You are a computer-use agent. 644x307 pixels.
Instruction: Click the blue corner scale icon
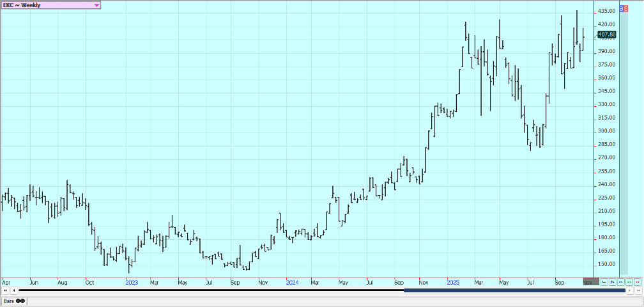click(x=612, y=281)
